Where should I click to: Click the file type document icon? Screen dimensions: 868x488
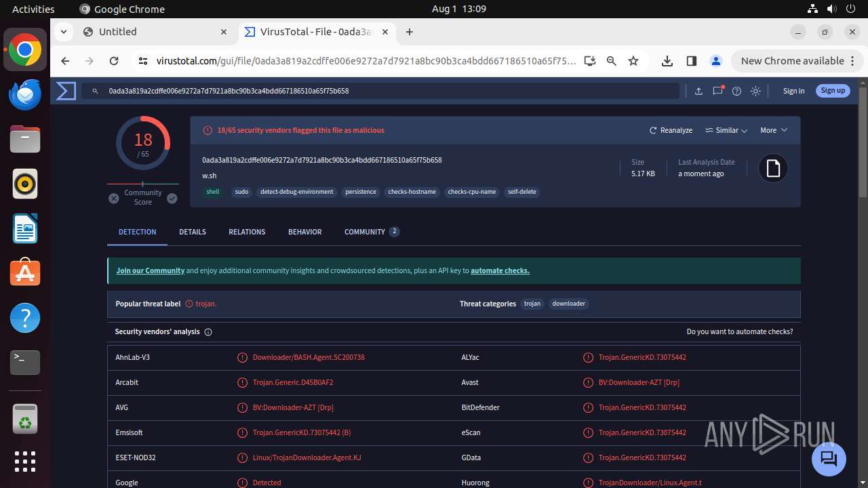coord(774,168)
